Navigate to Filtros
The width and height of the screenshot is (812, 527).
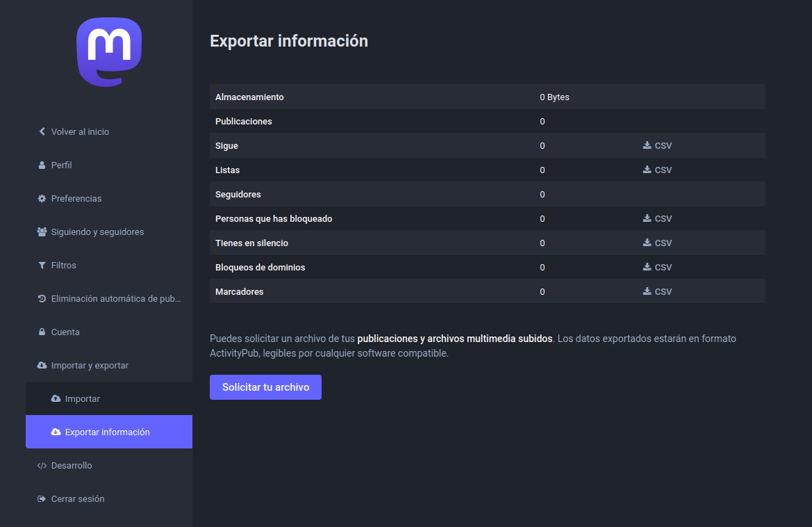coord(63,266)
